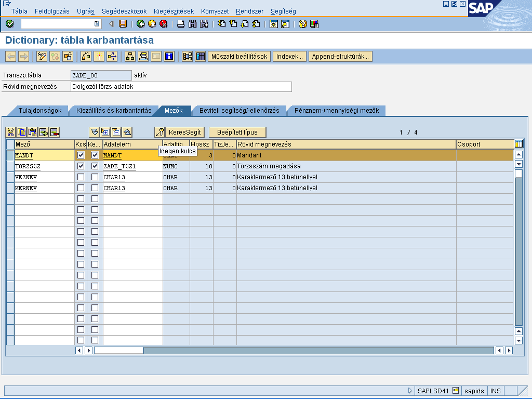Cancel with the red X icon
This screenshot has width=532, height=399.
(x=164, y=24)
